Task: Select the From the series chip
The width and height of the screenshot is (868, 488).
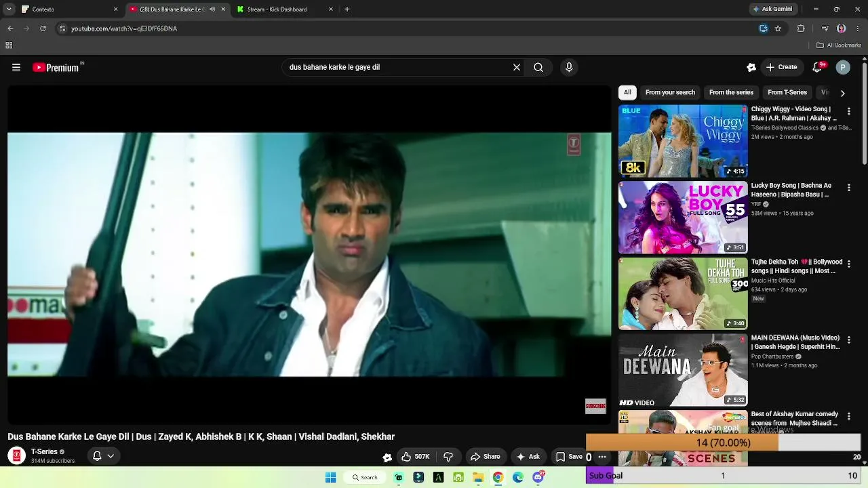Action: [x=731, y=92]
